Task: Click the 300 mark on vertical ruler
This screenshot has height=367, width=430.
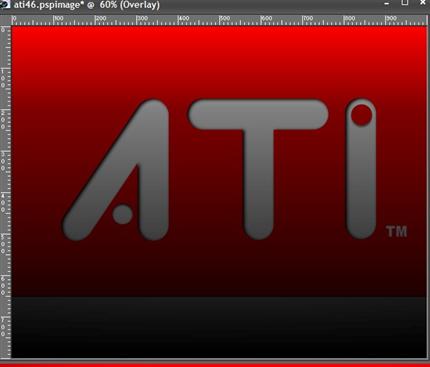Action: [x=3, y=160]
